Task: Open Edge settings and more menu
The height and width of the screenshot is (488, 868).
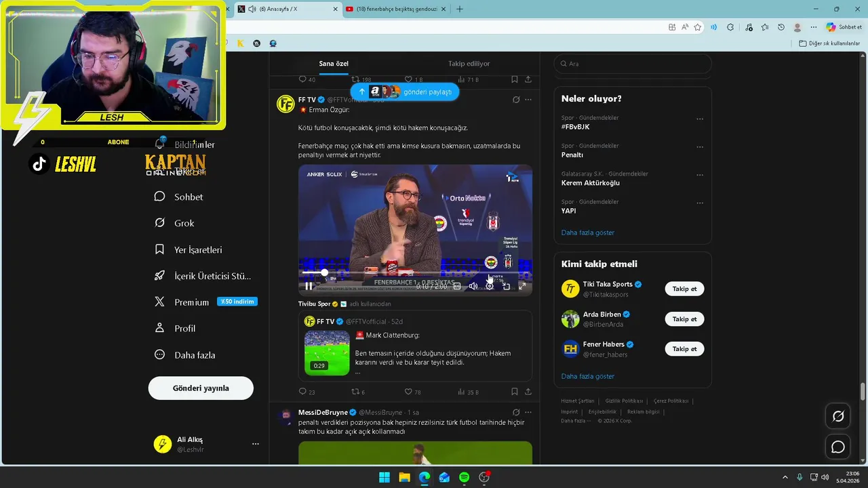Action: 814,27
